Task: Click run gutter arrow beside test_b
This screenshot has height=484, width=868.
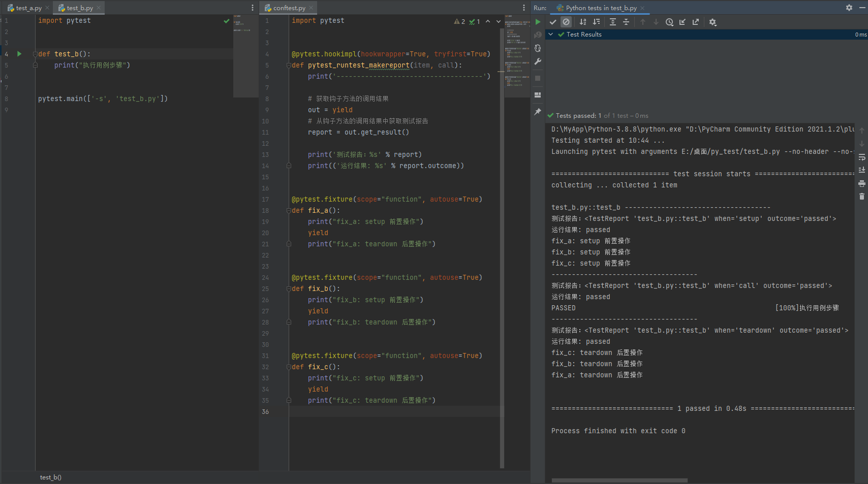Action: point(19,54)
